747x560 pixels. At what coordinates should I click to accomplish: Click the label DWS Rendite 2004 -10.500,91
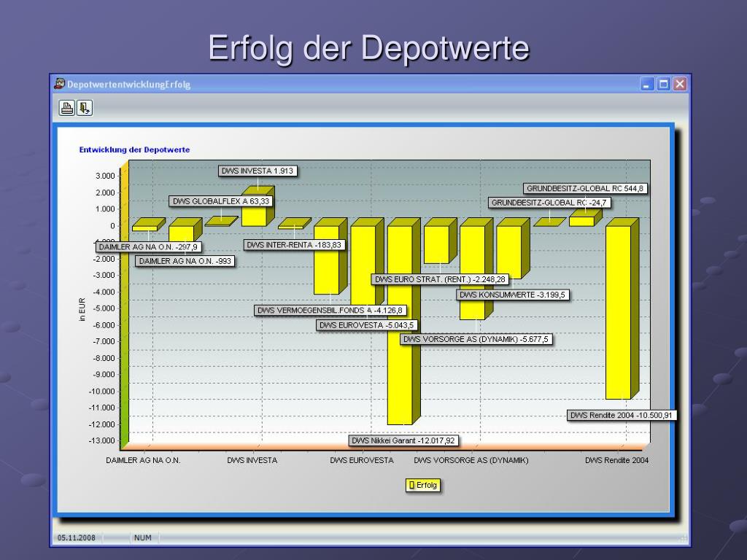pyautogui.click(x=622, y=415)
